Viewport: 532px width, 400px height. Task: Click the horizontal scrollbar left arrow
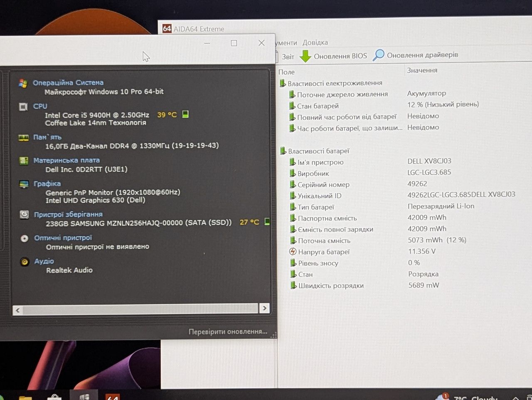point(17,310)
